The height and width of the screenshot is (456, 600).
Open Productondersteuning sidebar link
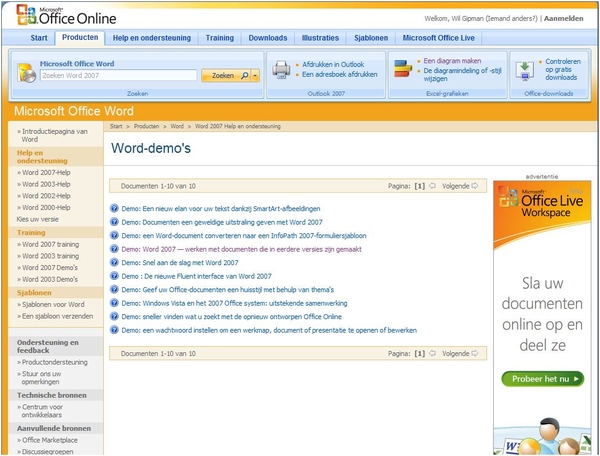54,362
